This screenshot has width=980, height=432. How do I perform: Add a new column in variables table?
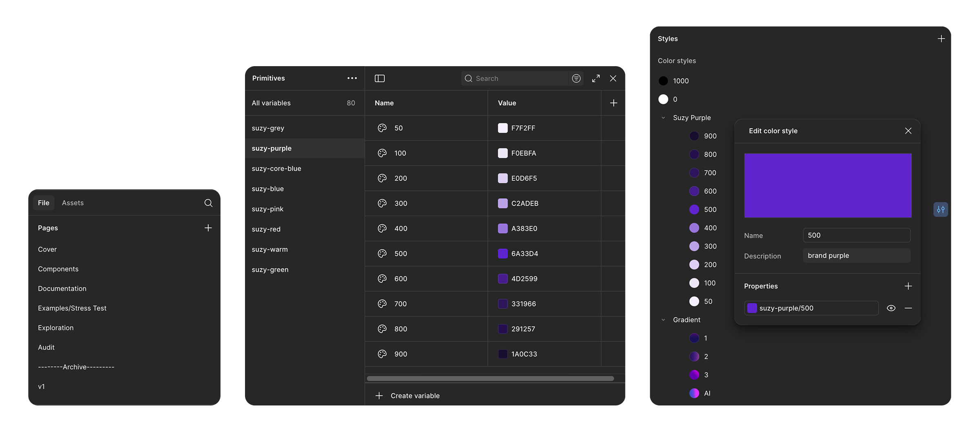(613, 103)
